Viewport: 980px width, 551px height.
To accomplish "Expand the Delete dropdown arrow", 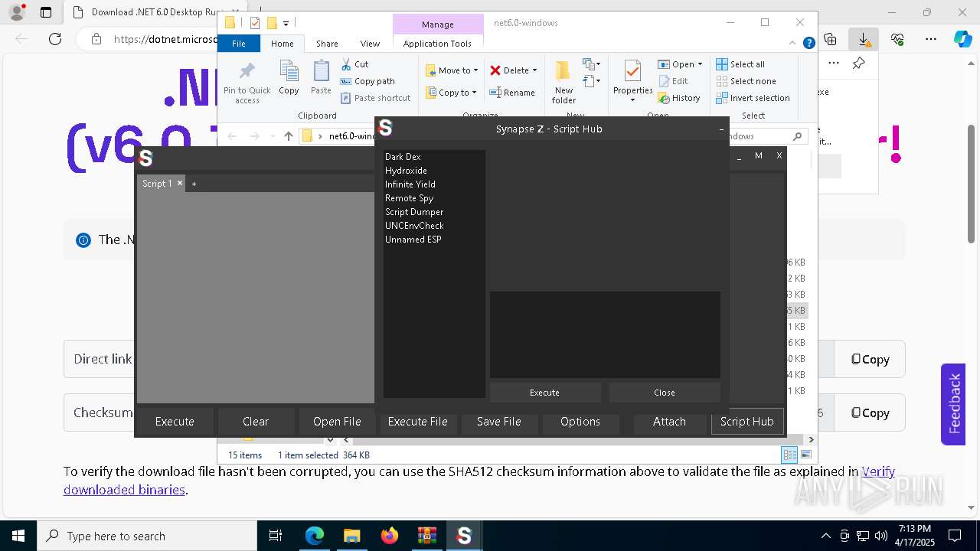I will (x=534, y=70).
